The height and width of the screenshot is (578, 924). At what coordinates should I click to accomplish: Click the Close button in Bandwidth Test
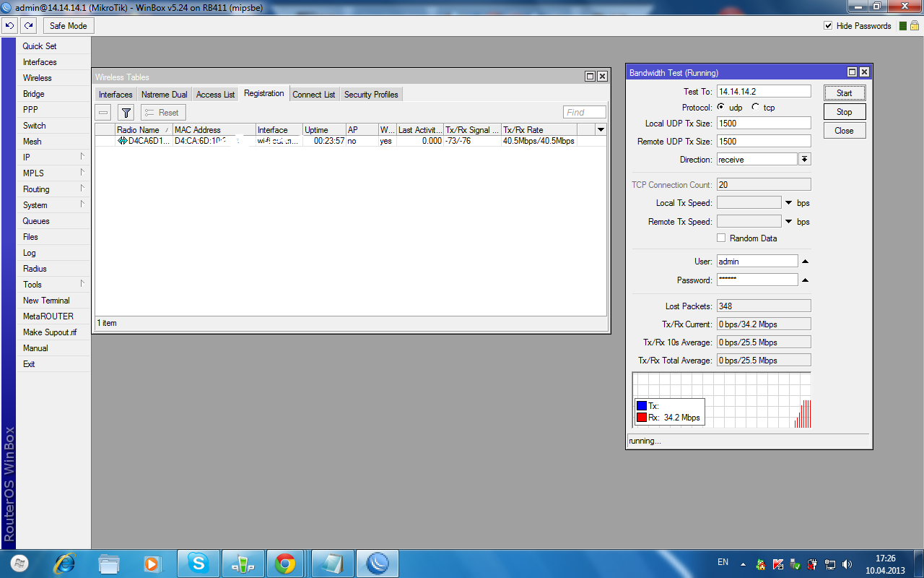point(845,131)
